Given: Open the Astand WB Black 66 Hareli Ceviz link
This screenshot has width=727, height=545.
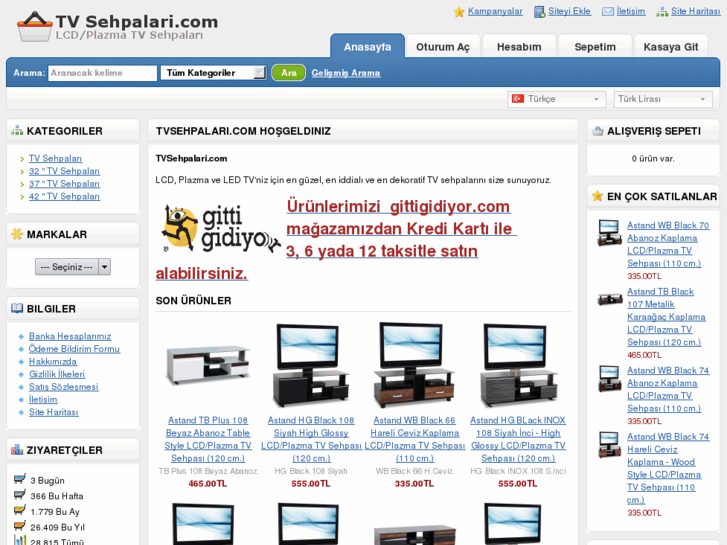Looking at the screenshot, I should pyautogui.click(x=415, y=439).
